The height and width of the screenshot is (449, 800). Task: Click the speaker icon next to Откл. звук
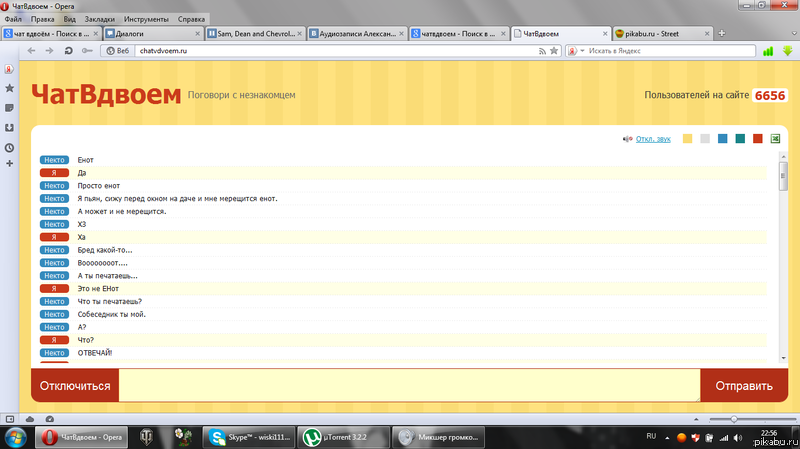coord(628,139)
